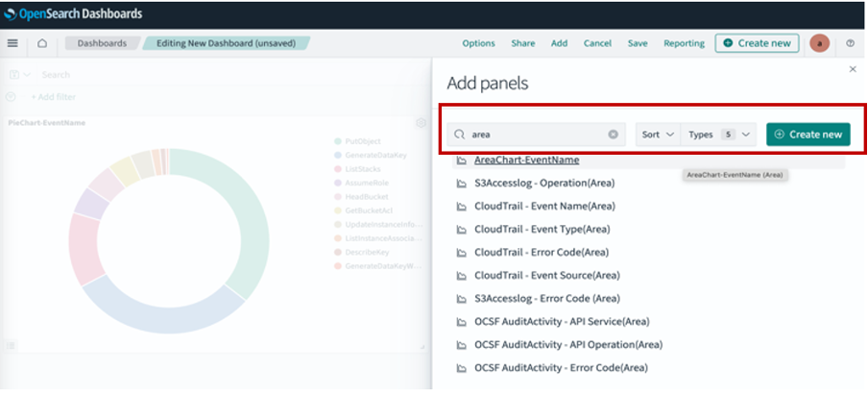Add OCSF AuditActivity - API Operation(Area) panel

pos(568,345)
